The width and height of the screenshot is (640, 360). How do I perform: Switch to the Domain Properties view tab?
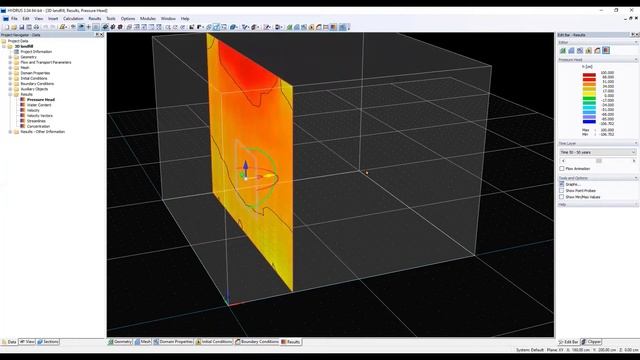coord(173,342)
